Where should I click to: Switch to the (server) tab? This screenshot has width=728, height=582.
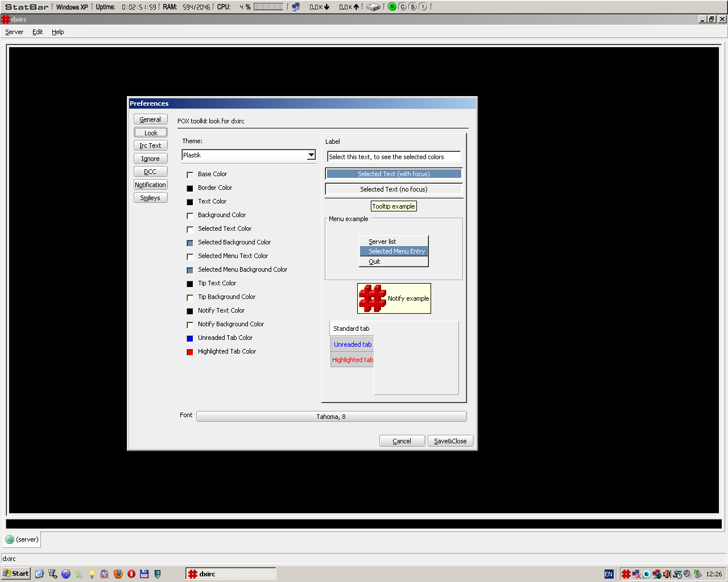[x=22, y=539]
